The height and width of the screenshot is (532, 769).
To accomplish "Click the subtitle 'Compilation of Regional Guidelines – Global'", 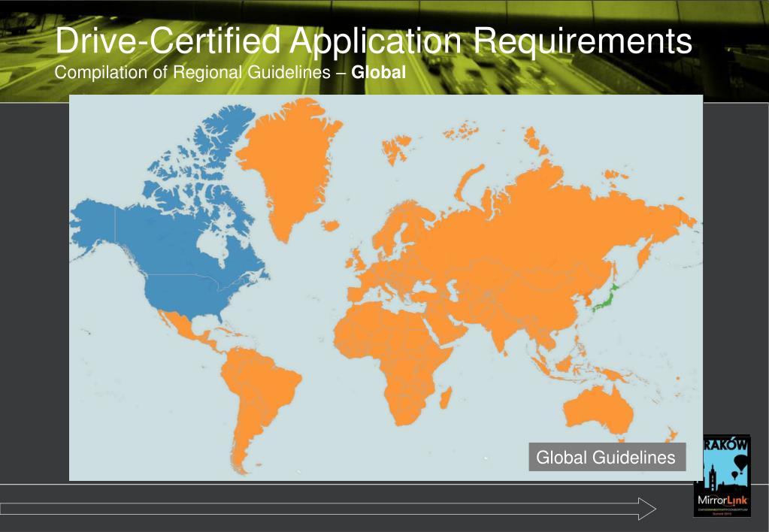I will tap(230, 72).
